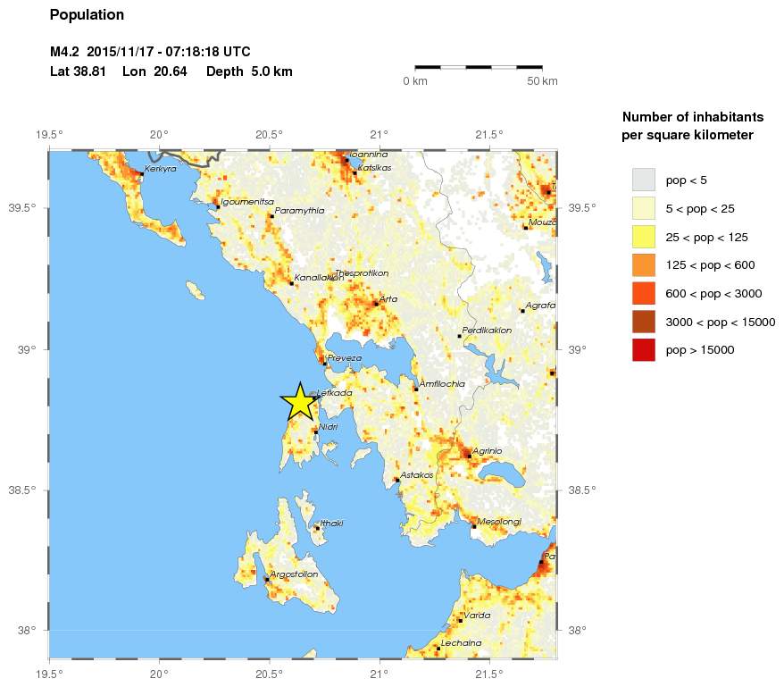Click the '125 < pop < 600' orange swatch

click(643, 265)
